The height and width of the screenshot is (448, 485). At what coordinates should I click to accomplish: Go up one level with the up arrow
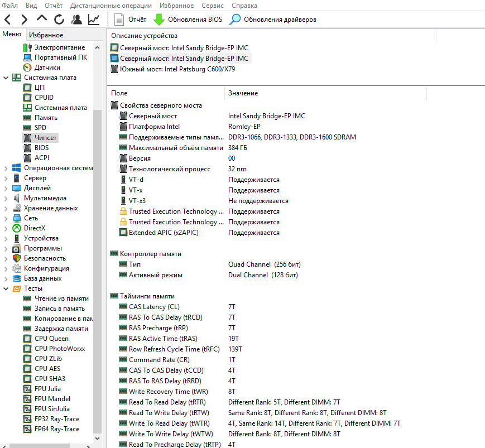pos(42,18)
